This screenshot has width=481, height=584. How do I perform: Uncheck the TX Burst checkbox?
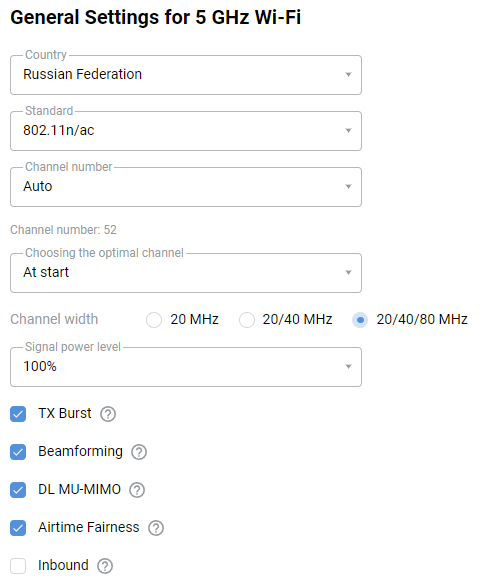(18, 414)
